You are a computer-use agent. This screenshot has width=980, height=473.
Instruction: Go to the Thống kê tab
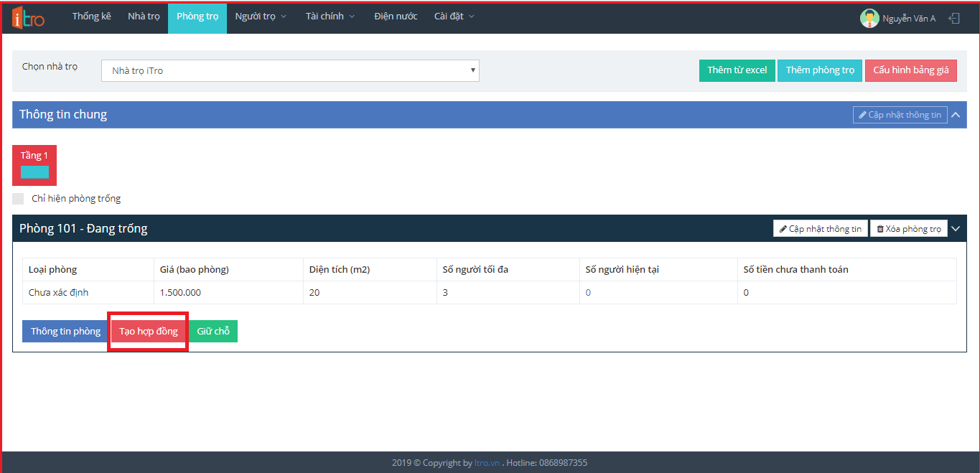coord(92,17)
